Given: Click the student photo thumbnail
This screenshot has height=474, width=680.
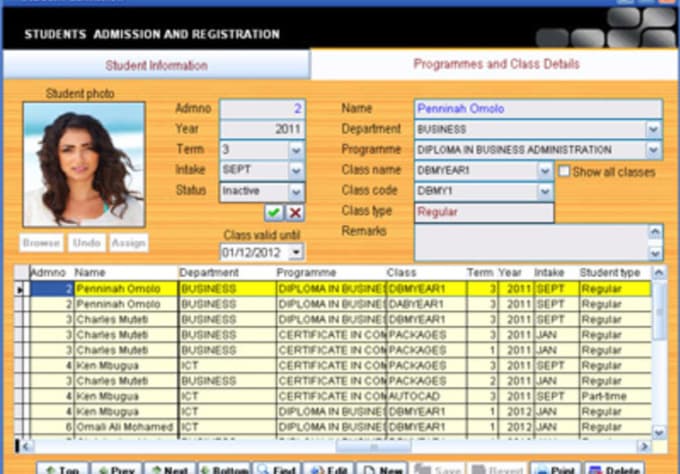Looking at the screenshot, I should point(84,165).
